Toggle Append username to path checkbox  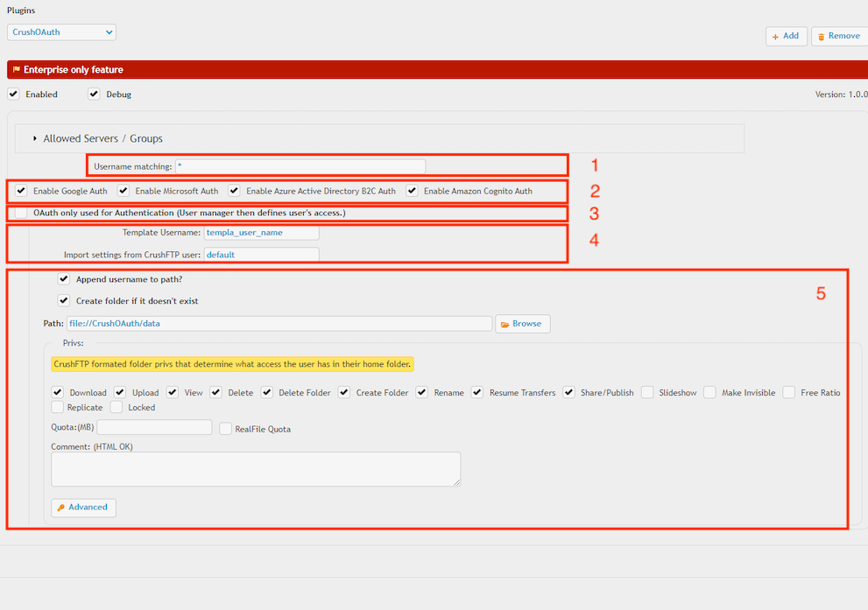(x=64, y=278)
